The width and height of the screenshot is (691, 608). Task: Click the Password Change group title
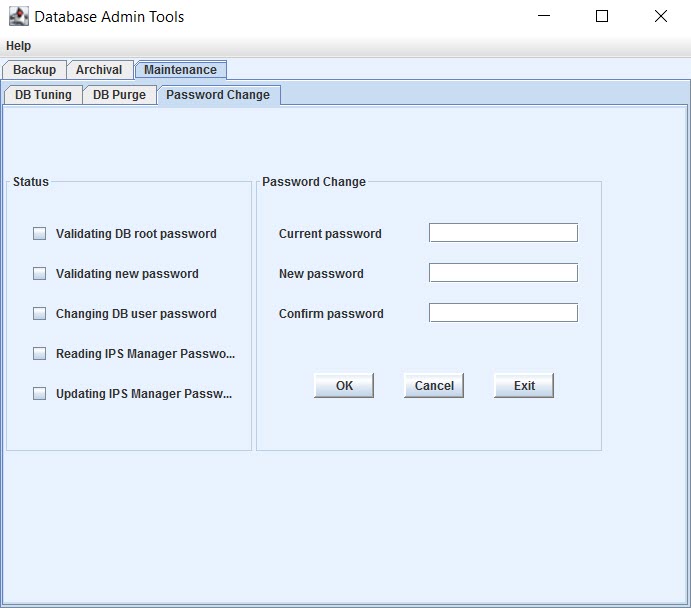(314, 182)
